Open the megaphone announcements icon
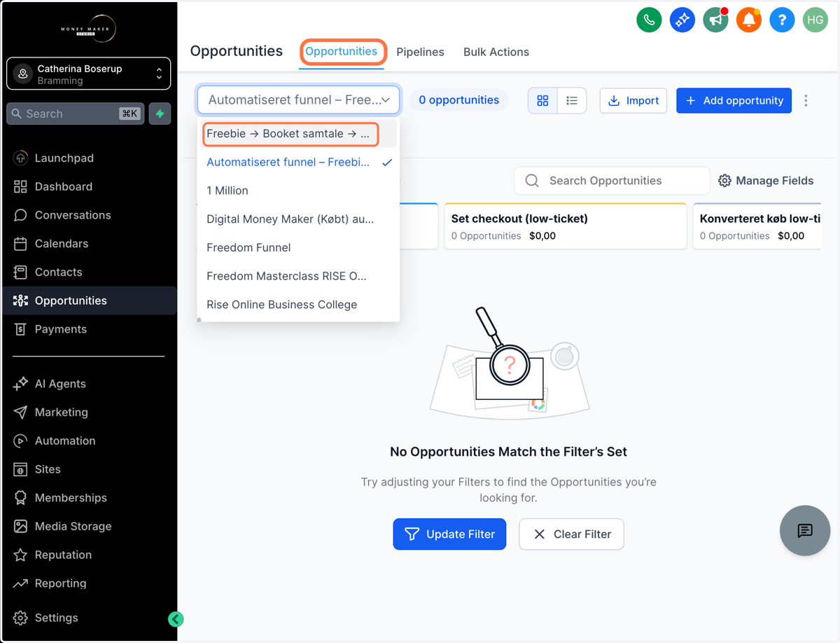 (x=715, y=20)
